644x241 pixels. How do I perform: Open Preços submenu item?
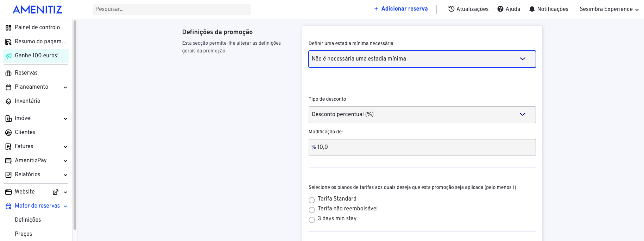[x=23, y=234]
